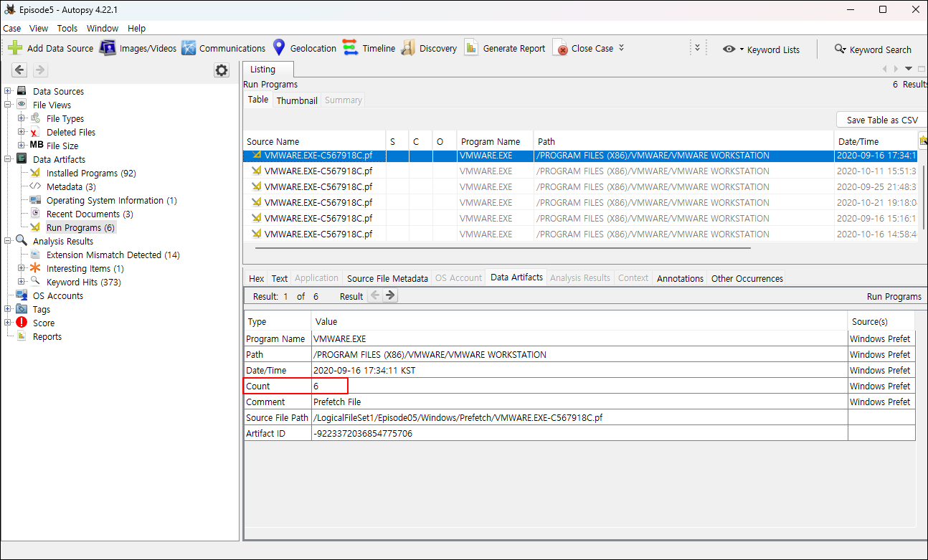Click the Interesting Items asterisk icon
Screen dimensions: 928x560
(x=34, y=268)
